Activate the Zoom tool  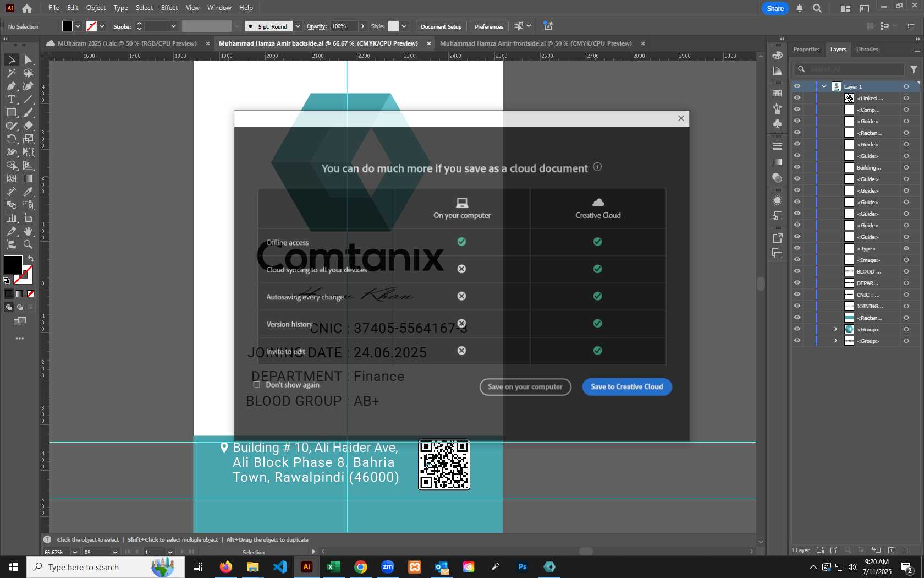click(28, 244)
